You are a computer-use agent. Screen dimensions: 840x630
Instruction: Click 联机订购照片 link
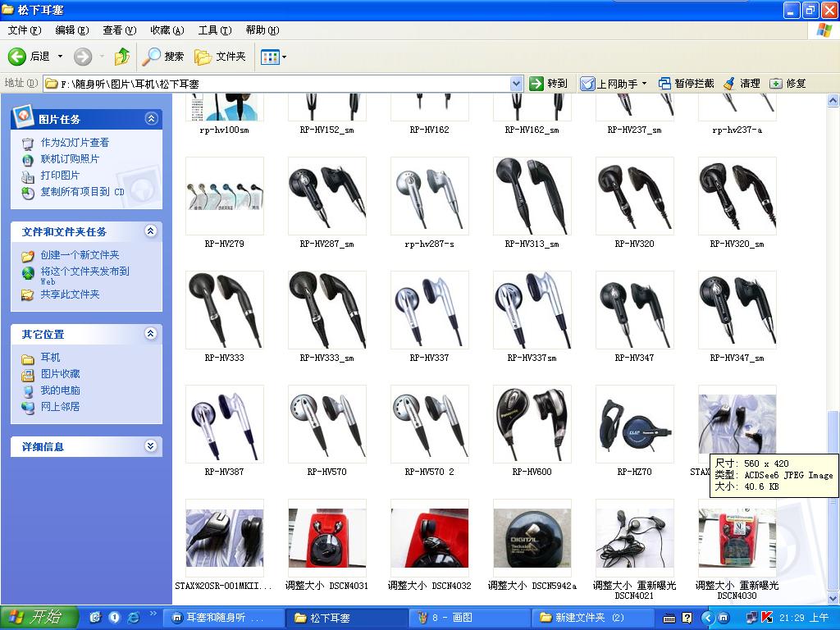[70, 159]
